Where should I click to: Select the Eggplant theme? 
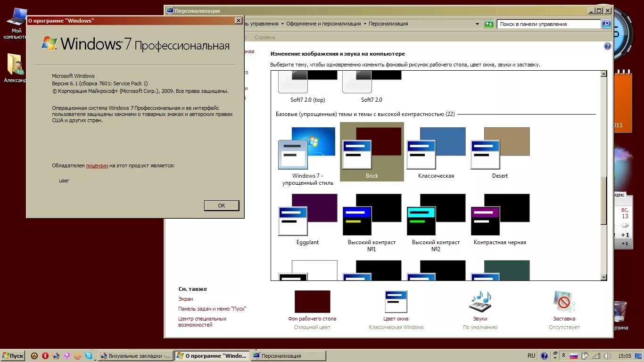click(x=307, y=219)
